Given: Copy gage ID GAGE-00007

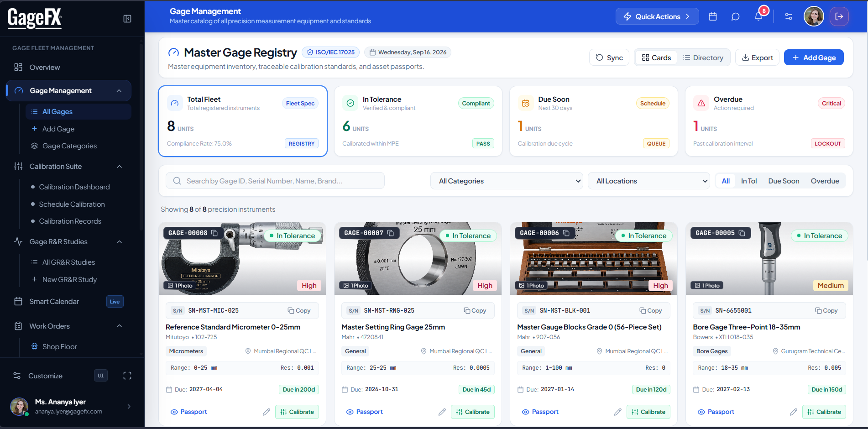Looking at the screenshot, I should click(x=391, y=233).
